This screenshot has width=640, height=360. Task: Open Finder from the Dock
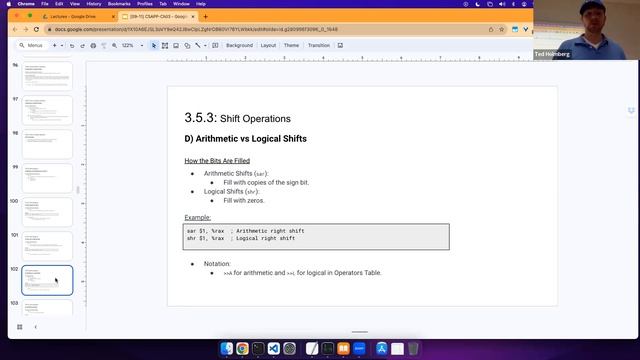227,349
